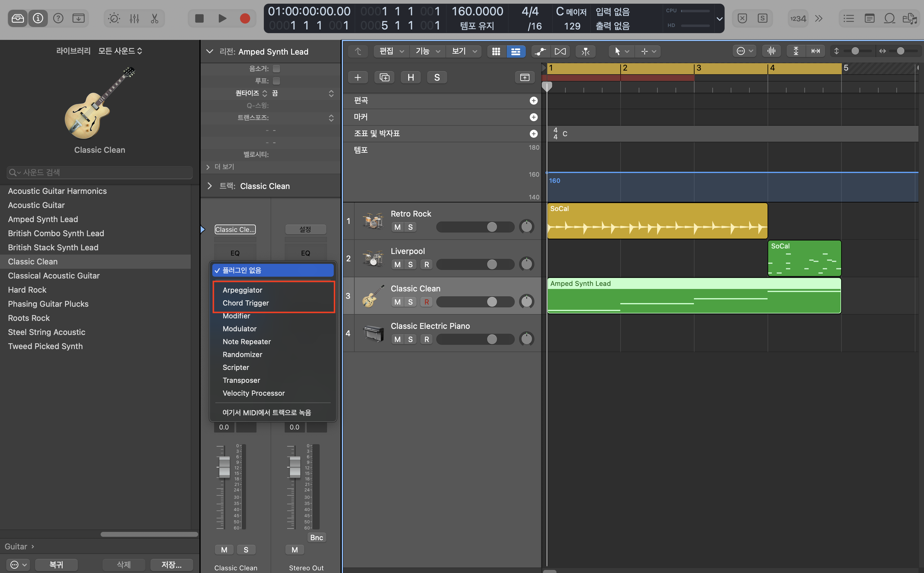Screen dimensions: 924x573
Task: Adjust the Retro Rock volume slider
Action: (x=491, y=227)
